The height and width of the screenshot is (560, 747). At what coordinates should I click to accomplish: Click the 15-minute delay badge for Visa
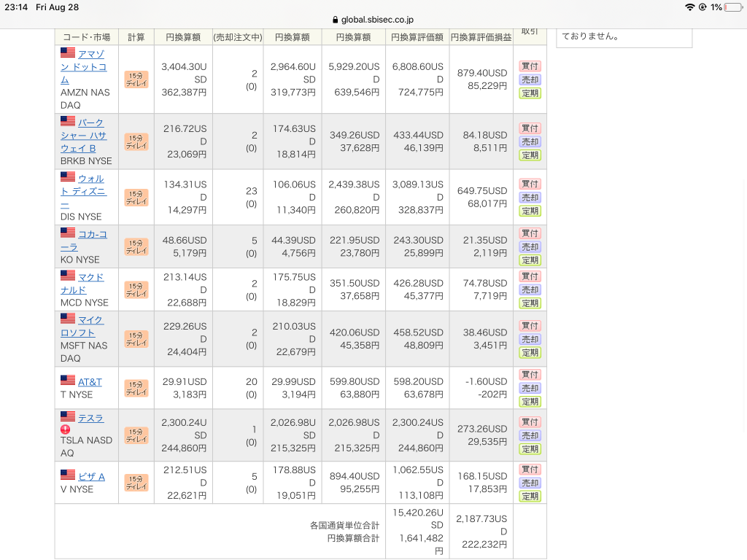(136, 483)
